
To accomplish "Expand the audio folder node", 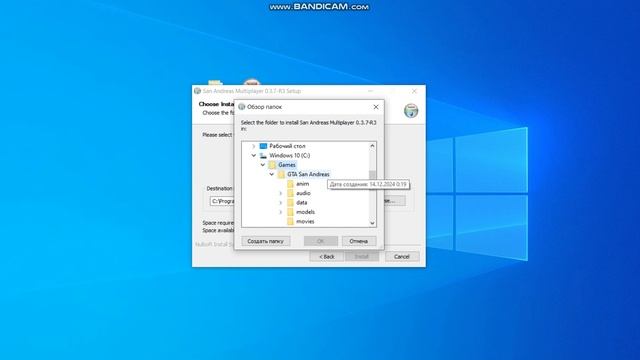I will click(281, 193).
